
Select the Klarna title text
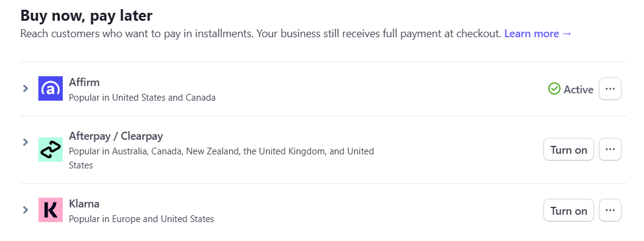click(84, 204)
